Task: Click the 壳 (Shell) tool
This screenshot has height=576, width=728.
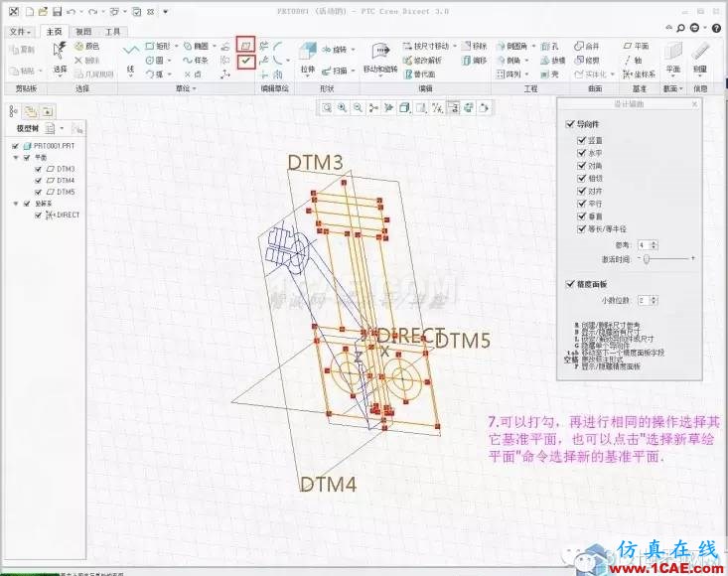Action: point(550,74)
